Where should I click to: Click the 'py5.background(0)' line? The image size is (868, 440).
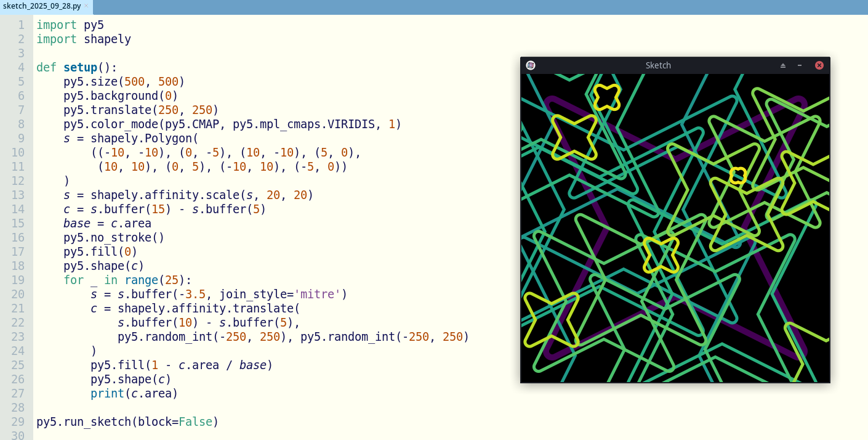point(121,96)
